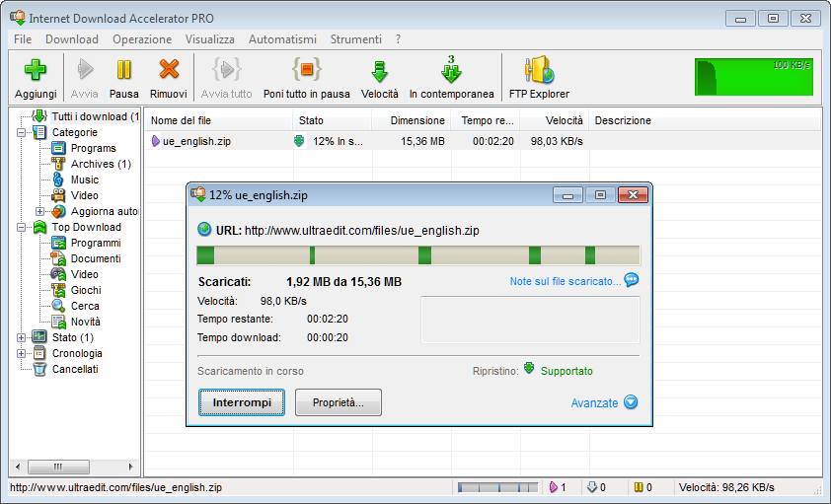Click the status bar active downloads icon
831x504 pixels.
554,487
